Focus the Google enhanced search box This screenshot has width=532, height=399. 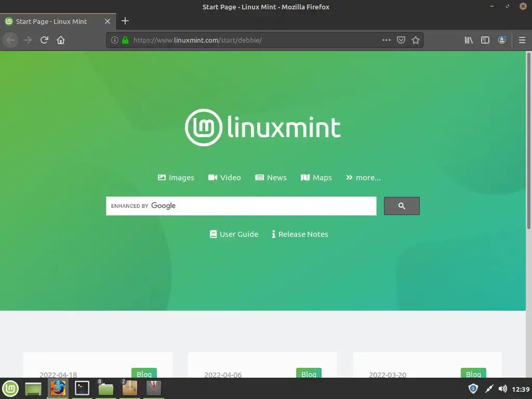point(241,206)
